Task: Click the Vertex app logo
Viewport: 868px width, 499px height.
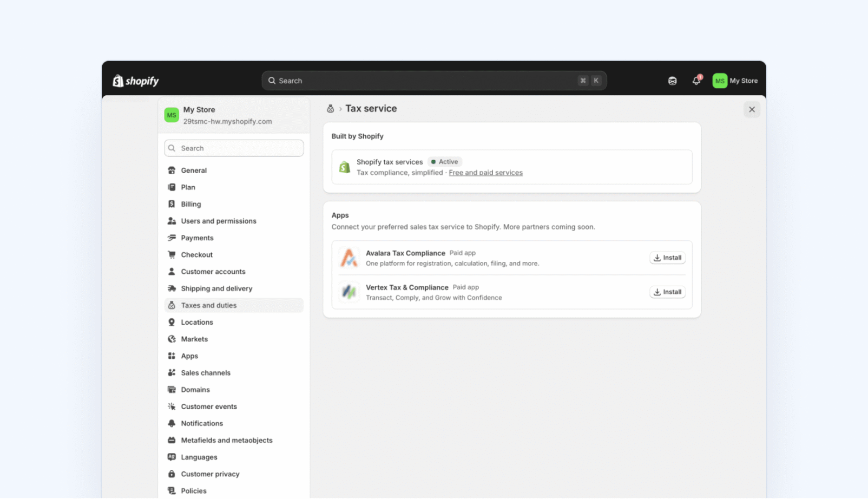Action: tap(349, 292)
